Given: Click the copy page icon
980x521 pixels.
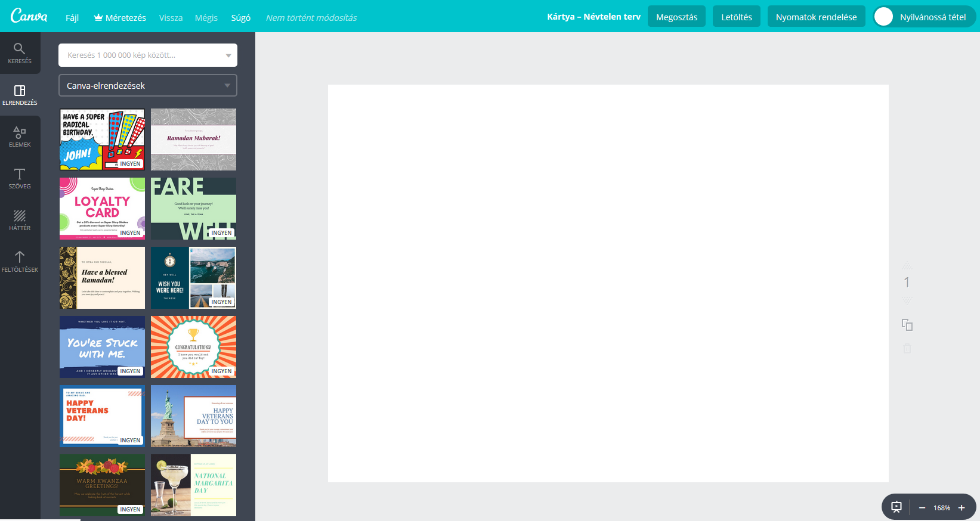Looking at the screenshot, I should 907,325.
